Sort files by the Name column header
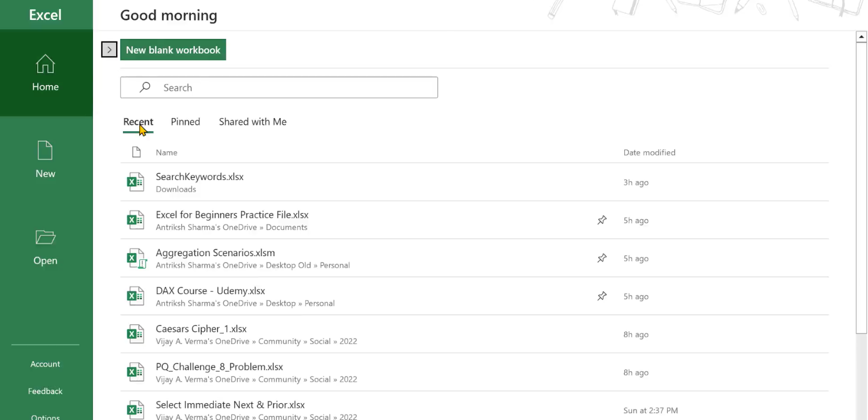 tap(166, 152)
